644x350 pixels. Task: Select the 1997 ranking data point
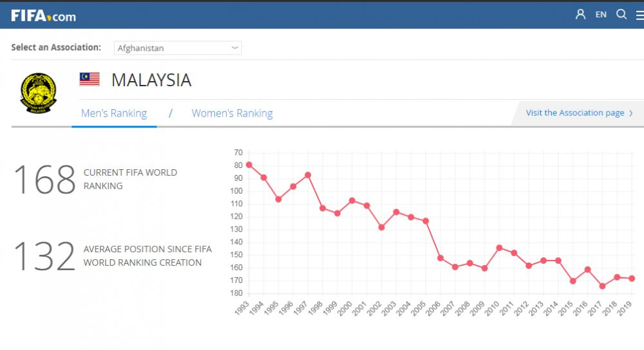click(x=308, y=175)
